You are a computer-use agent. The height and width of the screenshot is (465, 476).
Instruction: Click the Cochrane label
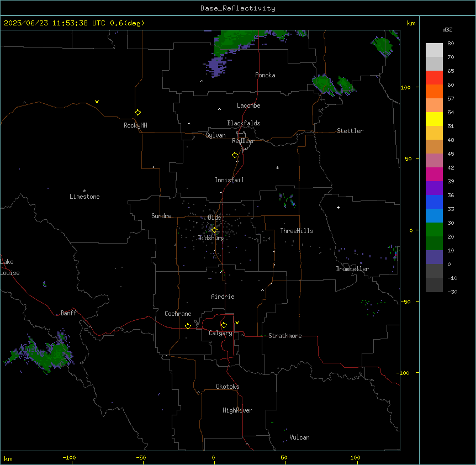click(178, 314)
